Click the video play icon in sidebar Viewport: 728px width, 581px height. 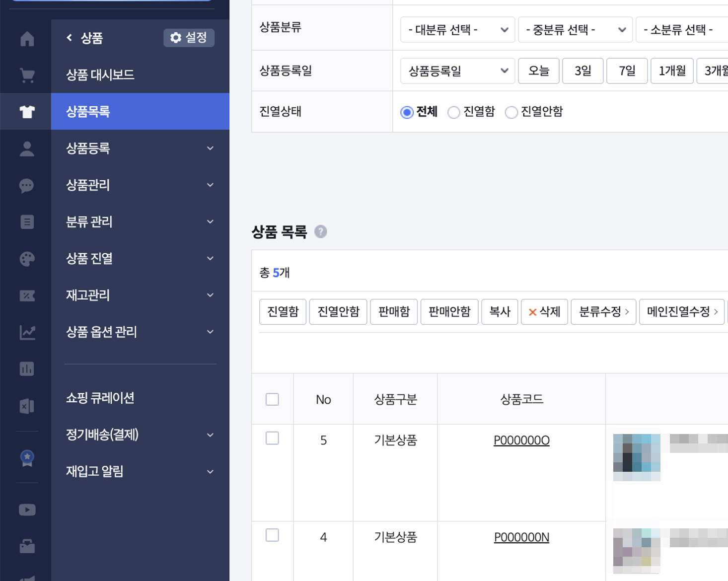point(27,510)
